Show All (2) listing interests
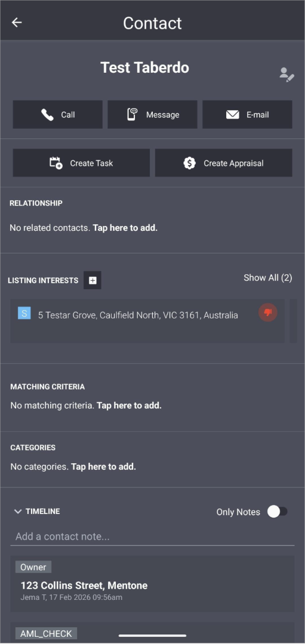The width and height of the screenshot is (305, 644). pos(267,278)
